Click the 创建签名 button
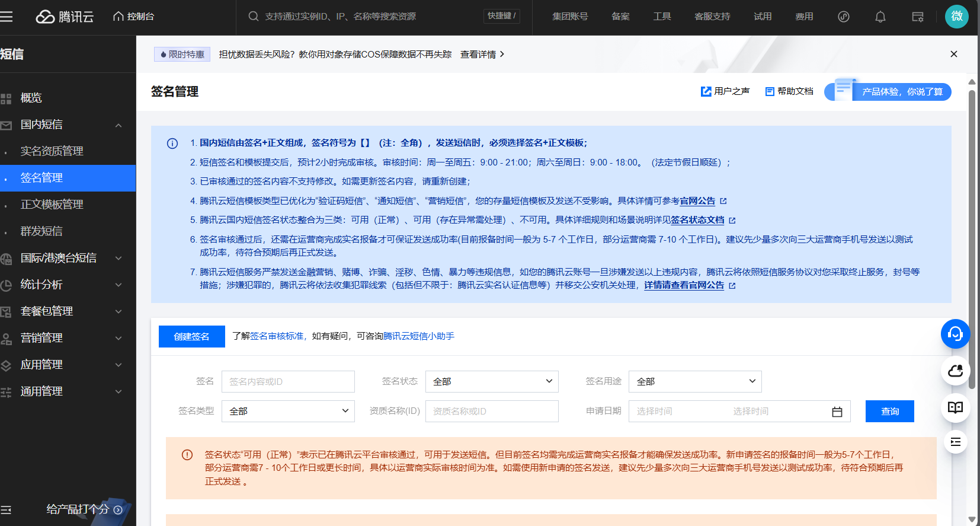980x526 pixels. click(x=191, y=336)
